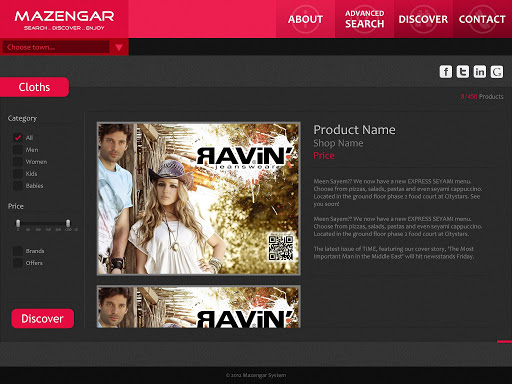
Task: Uncheck the All category checkbox
Action: pos(18,138)
